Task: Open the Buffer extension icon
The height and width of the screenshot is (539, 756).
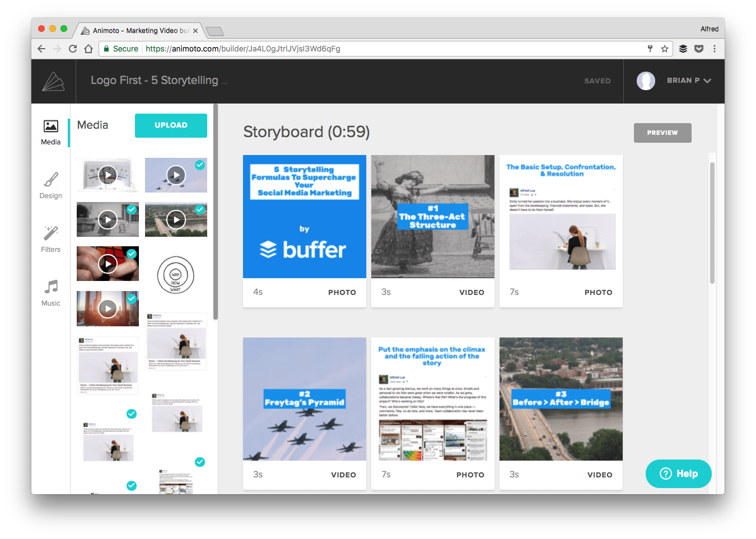Action: tap(683, 49)
